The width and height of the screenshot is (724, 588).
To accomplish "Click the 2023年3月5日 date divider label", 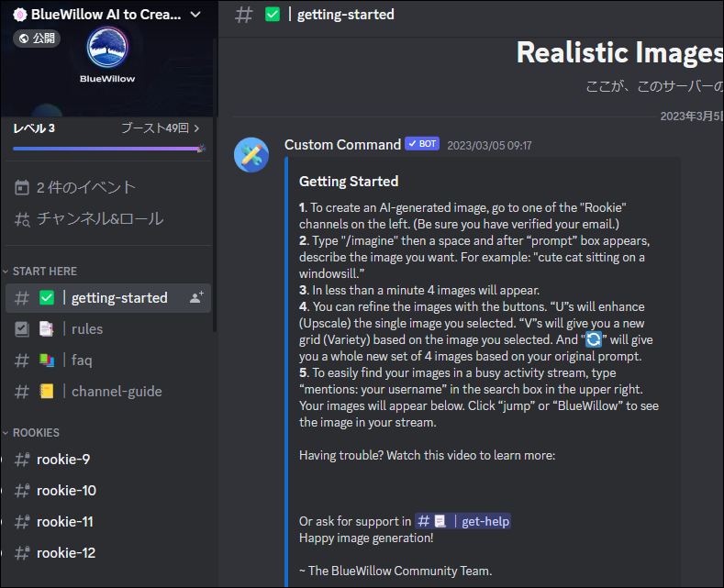I will coord(691,116).
